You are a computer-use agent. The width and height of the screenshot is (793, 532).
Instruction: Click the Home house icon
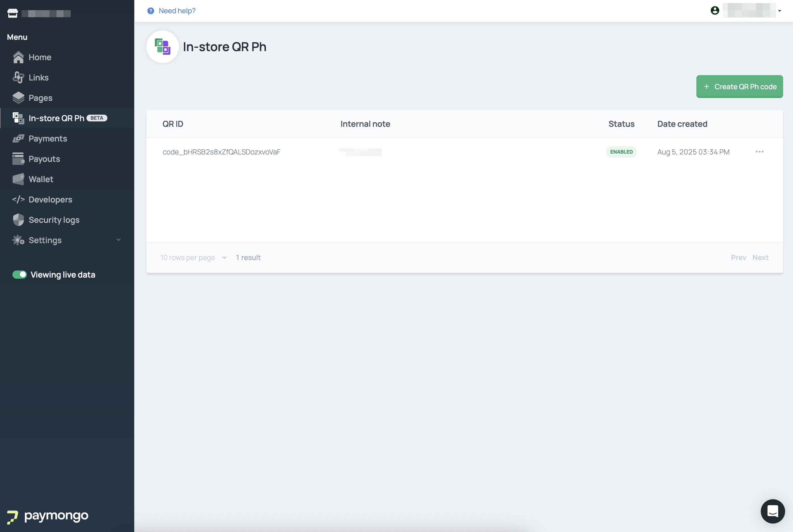18,57
